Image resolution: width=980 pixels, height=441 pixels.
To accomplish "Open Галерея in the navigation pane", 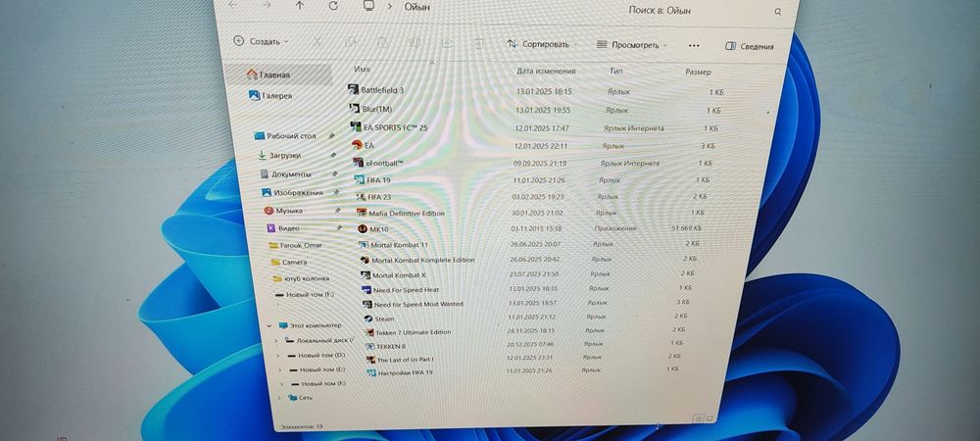I will coord(276,96).
